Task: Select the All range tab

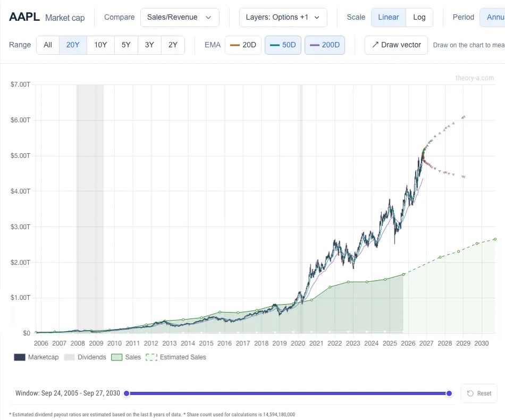Action: 48,45
